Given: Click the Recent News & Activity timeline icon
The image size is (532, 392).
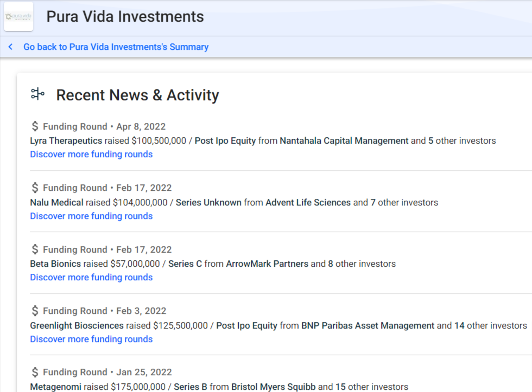Looking at the screenshot, I should [x=37, y=94].
